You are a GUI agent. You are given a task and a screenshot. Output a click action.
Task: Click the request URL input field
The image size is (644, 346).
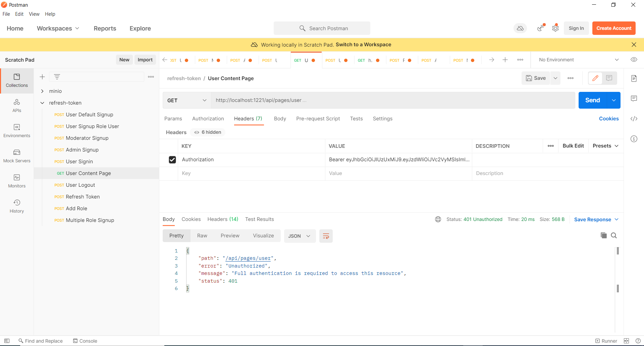[393, 100]
